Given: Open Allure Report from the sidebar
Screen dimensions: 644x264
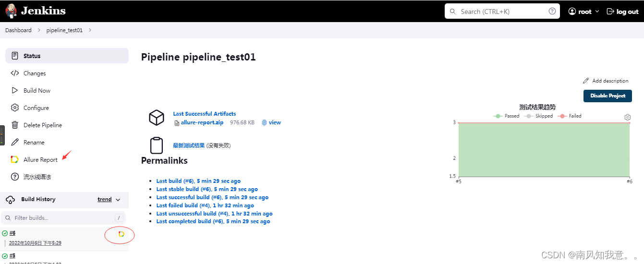Looking at the screenshot, I should (x=67, y=159).
